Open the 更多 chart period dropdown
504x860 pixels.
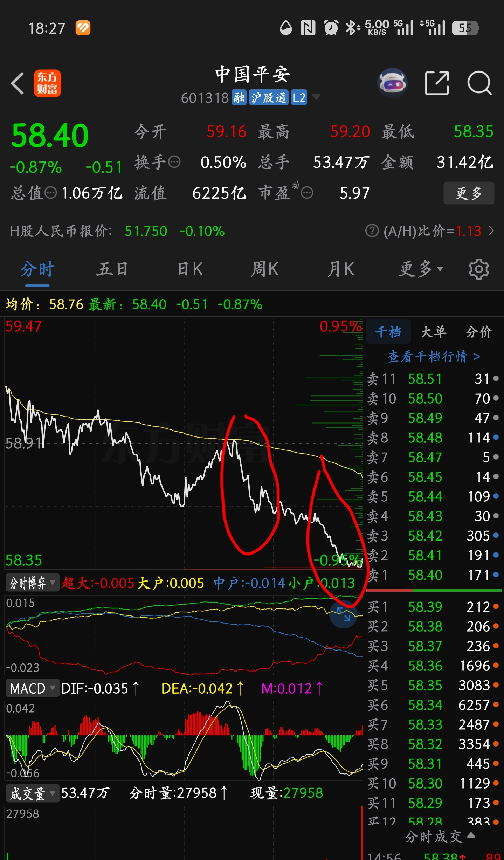421,269
